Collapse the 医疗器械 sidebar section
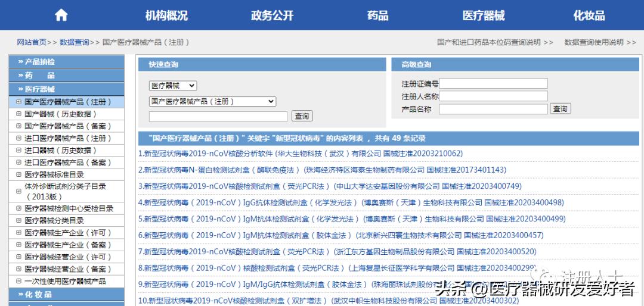 point(67,89)
